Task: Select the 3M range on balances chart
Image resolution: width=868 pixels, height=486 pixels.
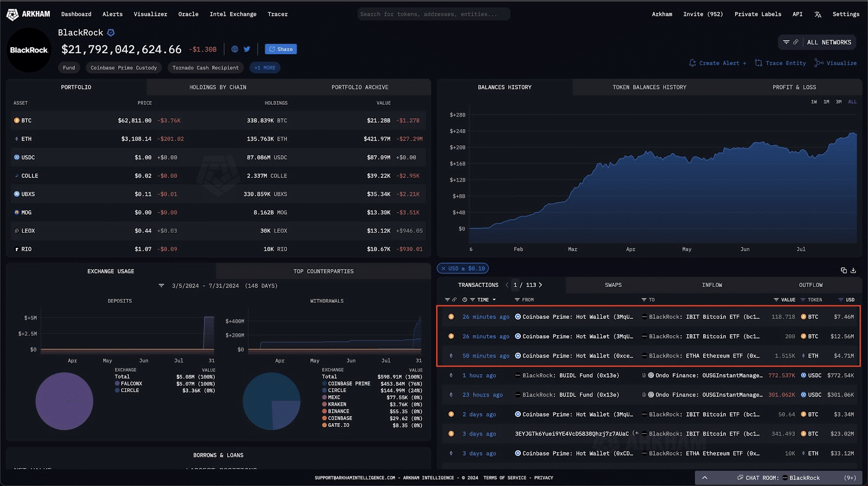Action: click(839, 102)
